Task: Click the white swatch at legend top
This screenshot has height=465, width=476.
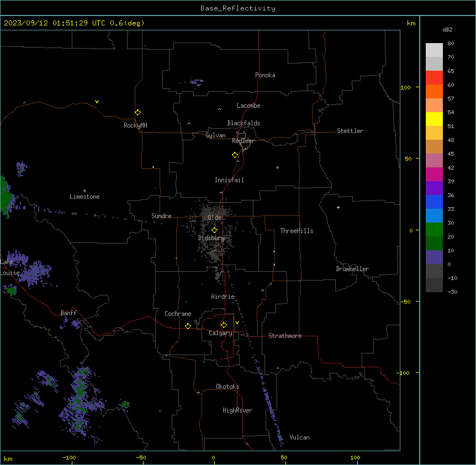Action: (434, 50)
